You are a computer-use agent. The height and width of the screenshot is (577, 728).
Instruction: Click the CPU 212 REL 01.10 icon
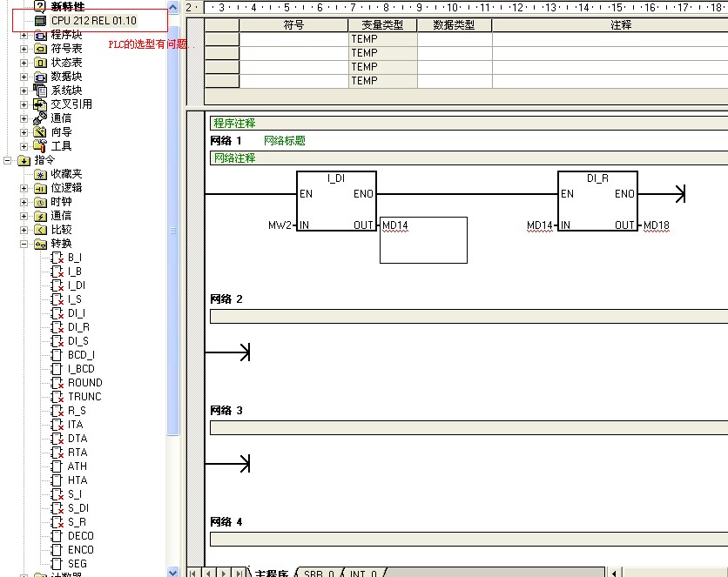click(40, 20)
